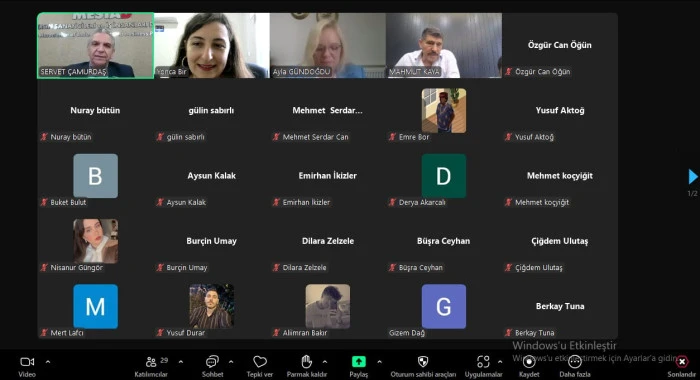The width and height of the screenshot is (700, 380).
Task: Go to next page of participants
Action: (692, 177)
